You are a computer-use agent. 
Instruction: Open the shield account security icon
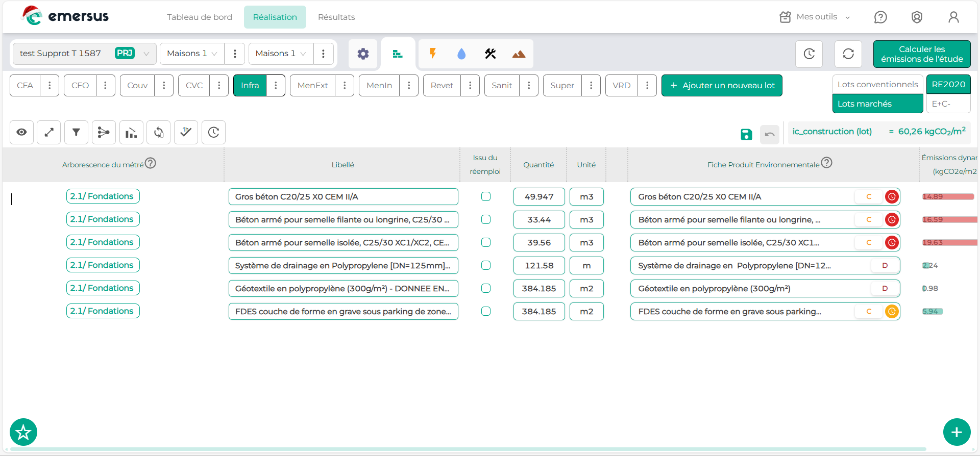click(917, 17)
